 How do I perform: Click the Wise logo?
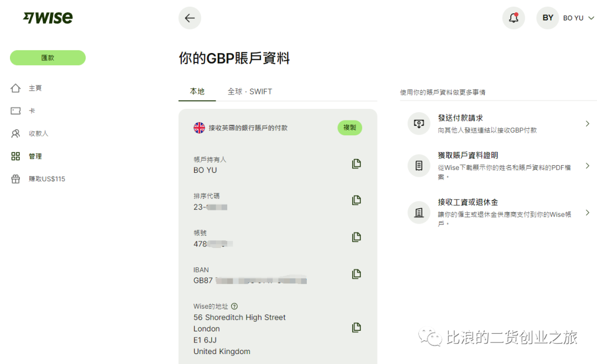[48, 18]
